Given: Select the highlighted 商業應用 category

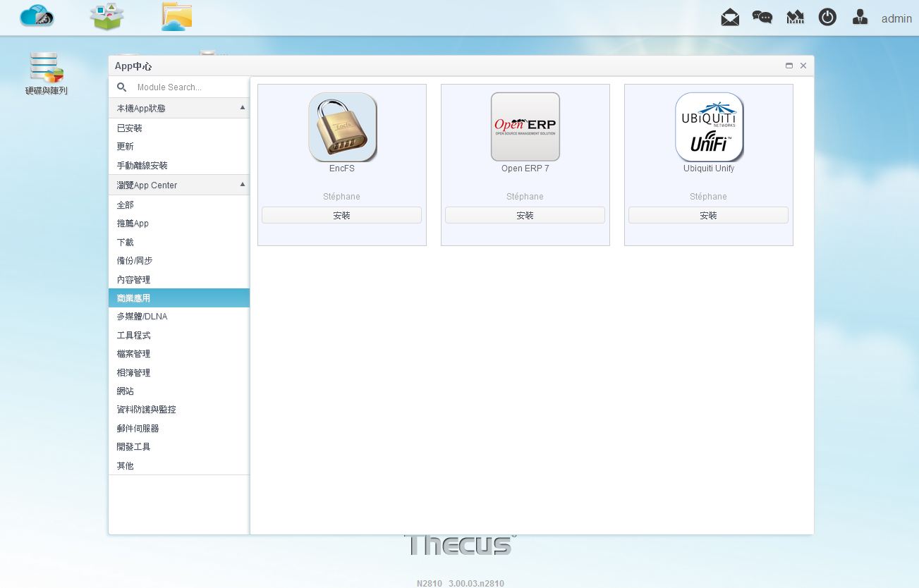Looking at the screenshot, I should 179,298.
